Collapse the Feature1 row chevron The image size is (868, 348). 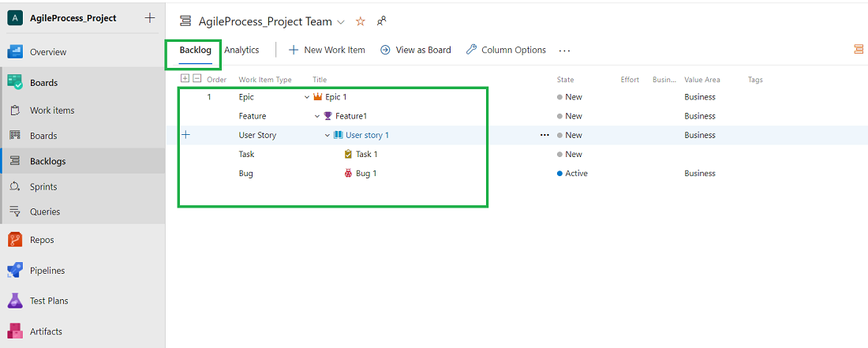point(317,116)
